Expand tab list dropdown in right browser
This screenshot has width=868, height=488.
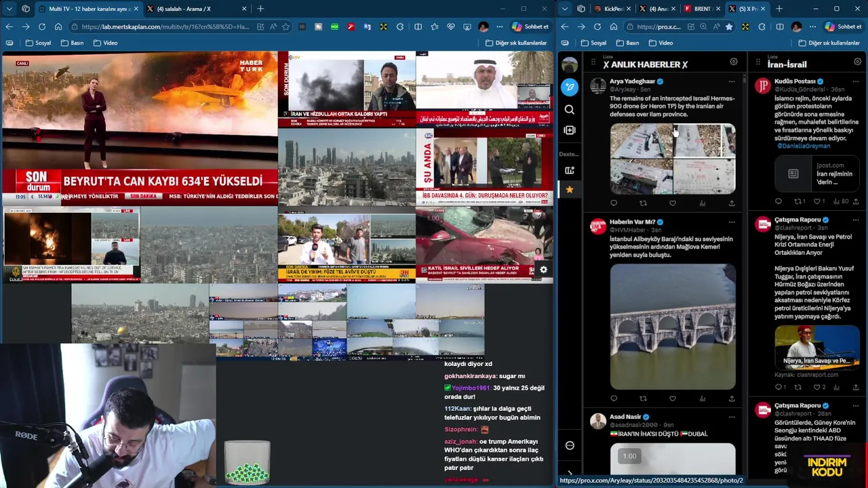[x=564, y=9]
